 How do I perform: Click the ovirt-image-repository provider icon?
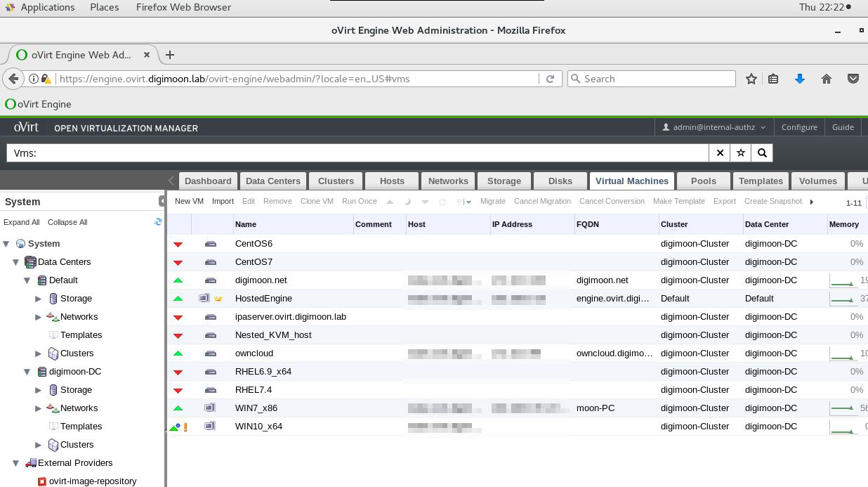pos(42,481)
